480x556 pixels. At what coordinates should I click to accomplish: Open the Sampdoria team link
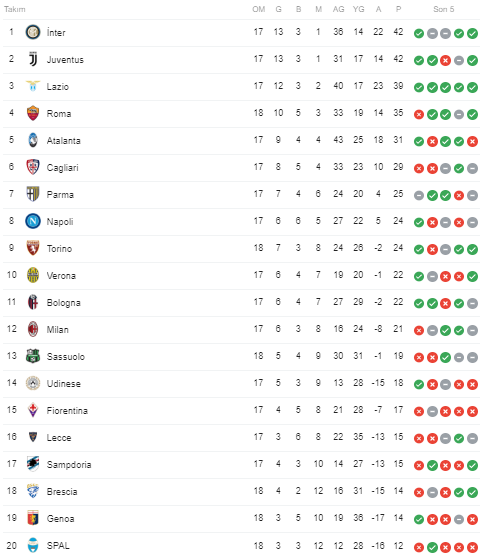(x=69, y=465)
